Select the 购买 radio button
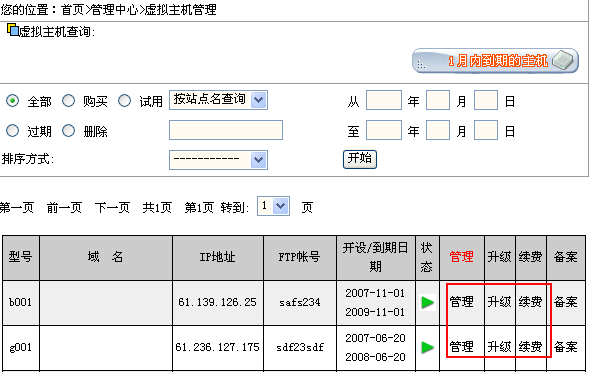 [x=68, y=101]
